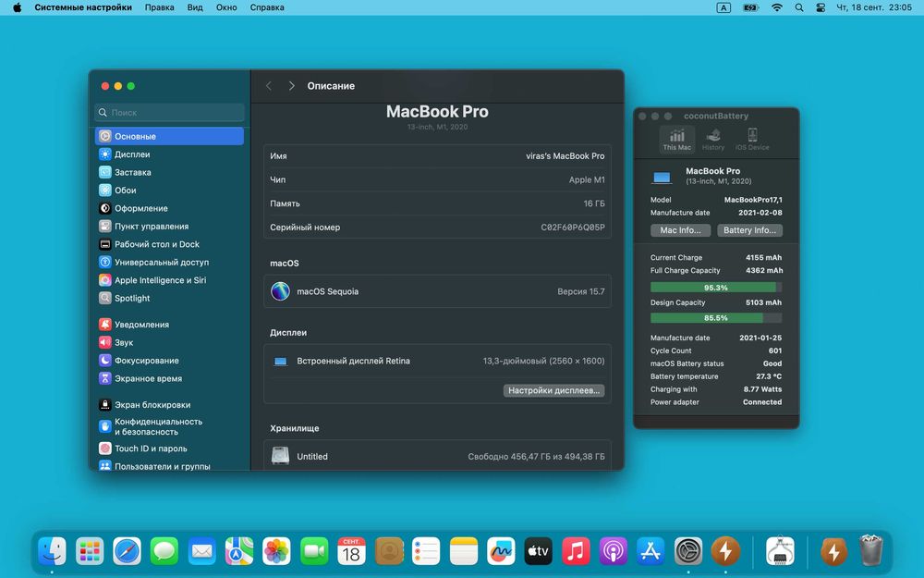Launch Music from the Dock

[x=576, y=552]
